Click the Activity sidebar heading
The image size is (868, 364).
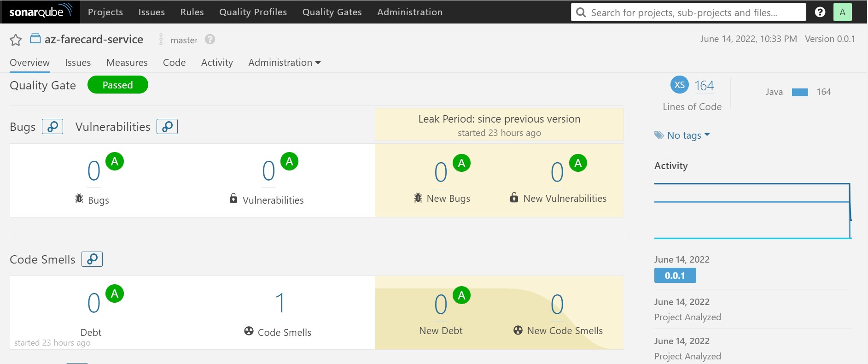[671, 165]
